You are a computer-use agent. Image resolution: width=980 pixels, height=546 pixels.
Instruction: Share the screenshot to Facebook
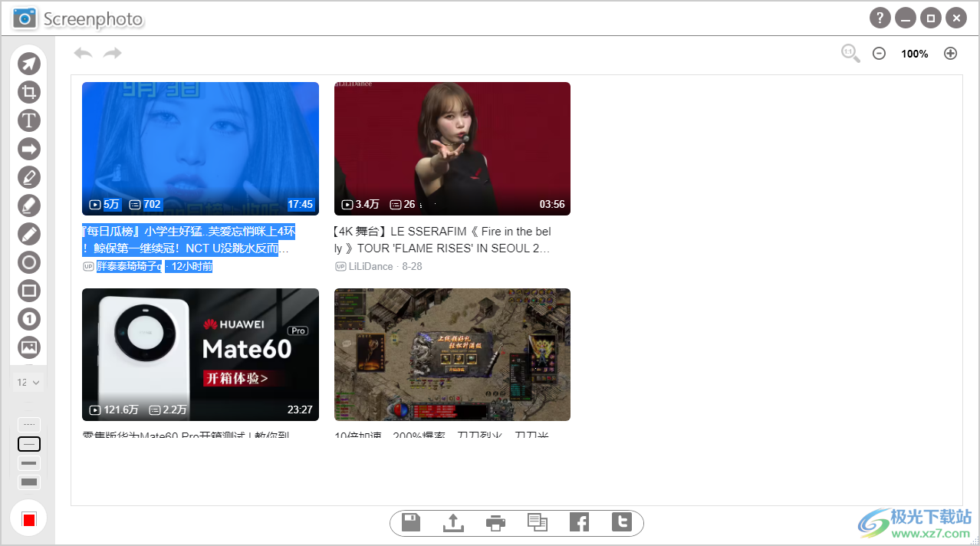tap(580, 523)
